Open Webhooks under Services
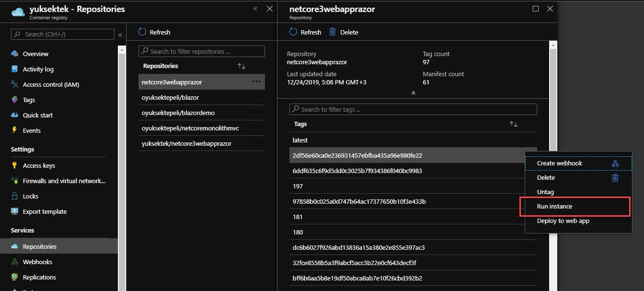This screenshot has height=291, width=644. [37, 262]
